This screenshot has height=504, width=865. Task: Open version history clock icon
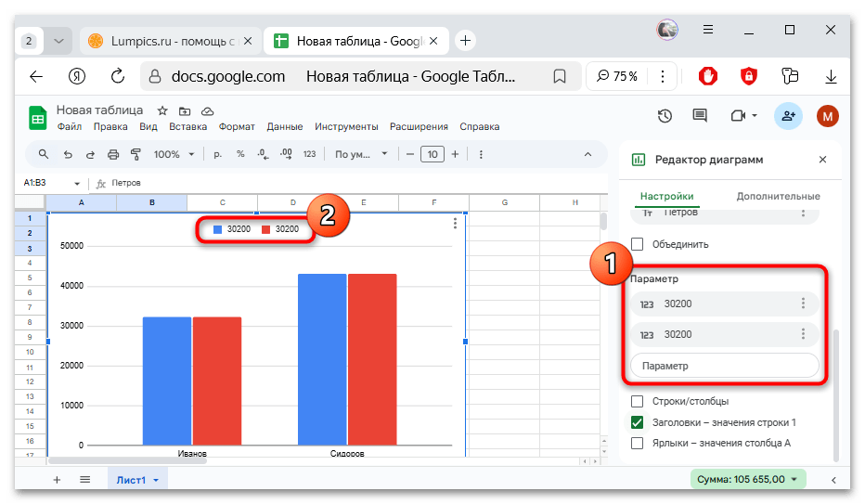click(x=665, y=116)
